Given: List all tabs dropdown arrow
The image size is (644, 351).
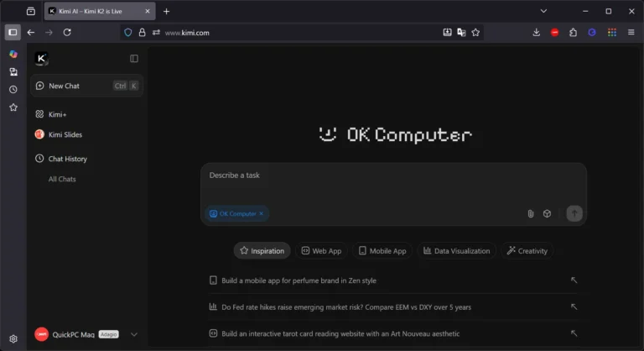Looking at the screenshot, I should coord(543,11).
